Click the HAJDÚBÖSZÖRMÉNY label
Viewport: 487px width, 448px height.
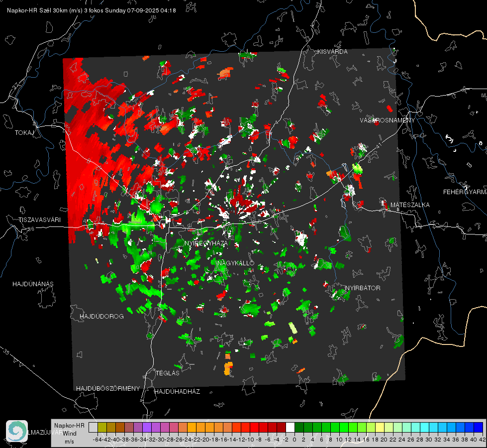[x=108, y=389]
